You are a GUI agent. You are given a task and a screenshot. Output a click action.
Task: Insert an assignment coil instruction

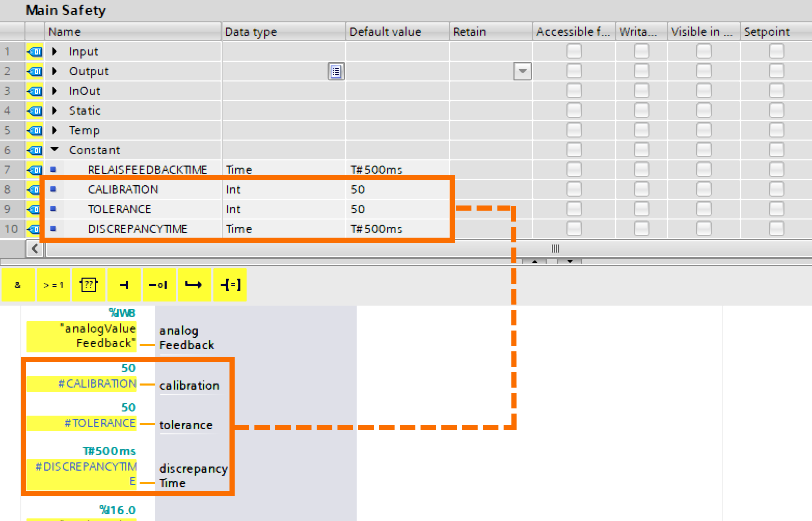[230, 285]
